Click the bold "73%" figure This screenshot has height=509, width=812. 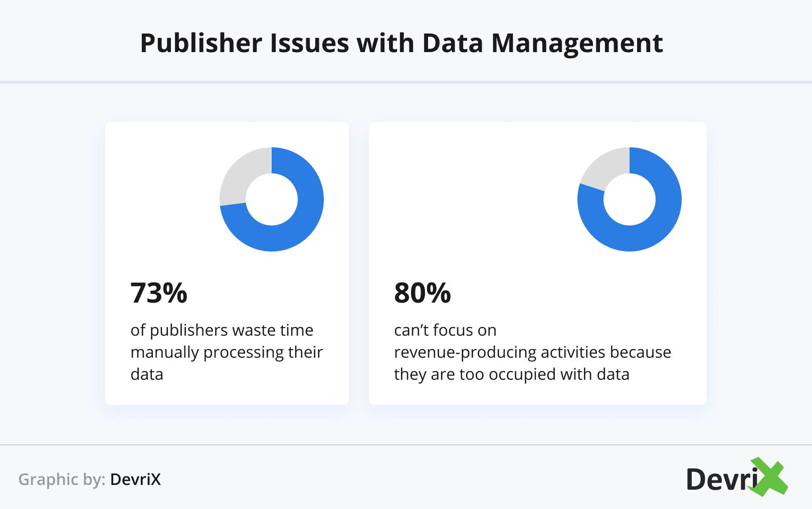click(159, 293)
